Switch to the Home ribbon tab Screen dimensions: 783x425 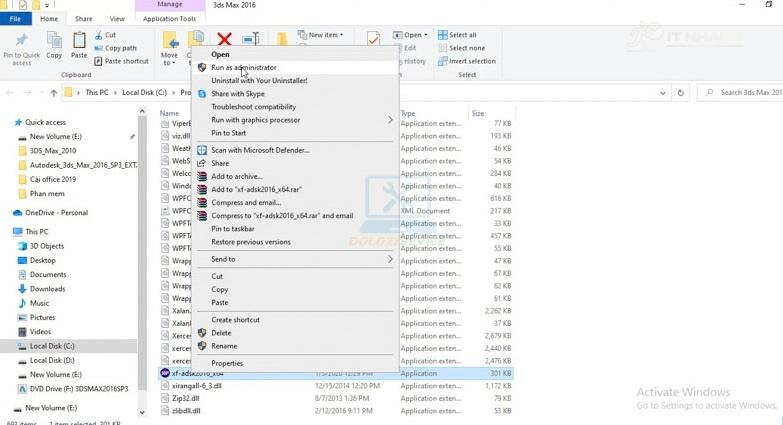49,19
